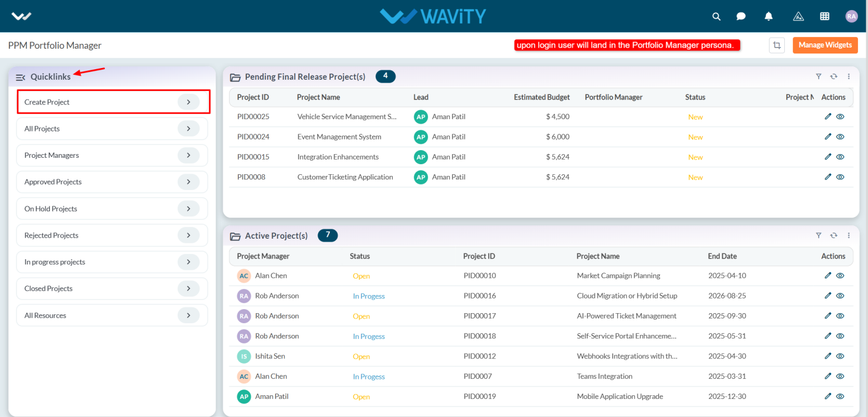Select the Vehicle Service Management project name
This screenshot has height=417, width=868.
[x=347, y=117]
